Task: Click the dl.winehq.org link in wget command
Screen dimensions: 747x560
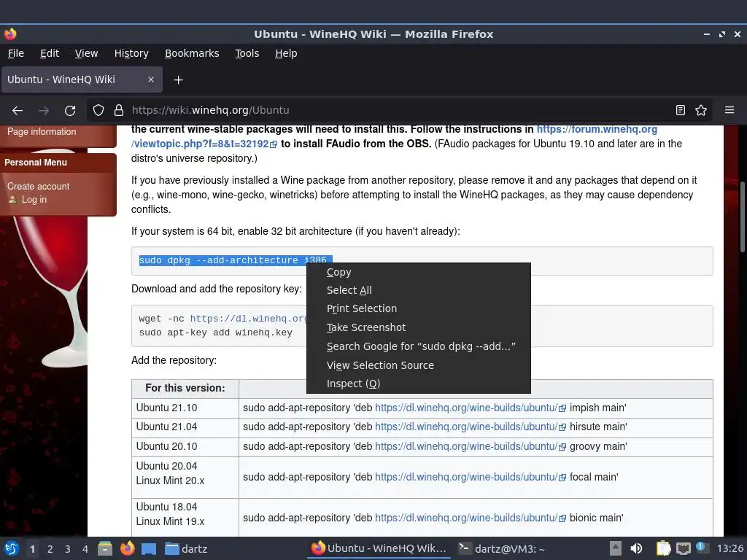Action: pos(249,319)
